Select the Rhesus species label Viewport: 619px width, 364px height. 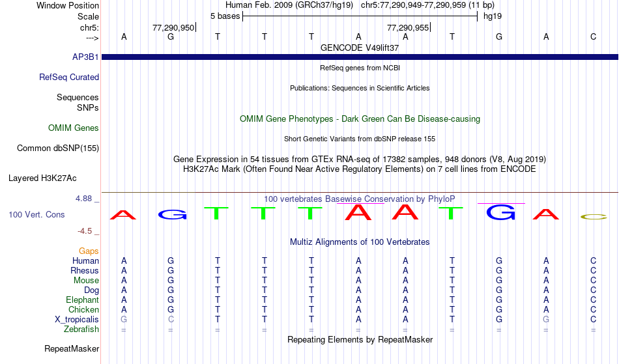[85, 270]
